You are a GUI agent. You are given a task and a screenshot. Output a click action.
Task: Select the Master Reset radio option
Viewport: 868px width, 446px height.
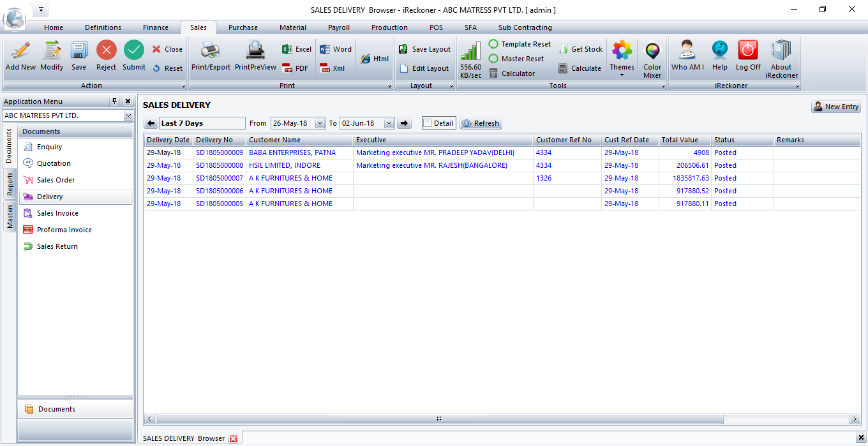493,59
